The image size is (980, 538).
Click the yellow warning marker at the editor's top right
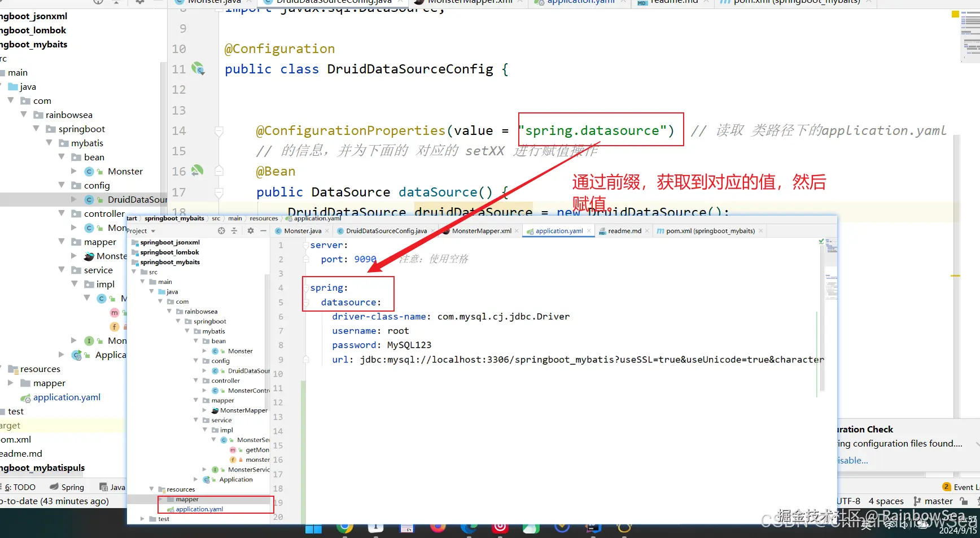(x=955, y=14)
